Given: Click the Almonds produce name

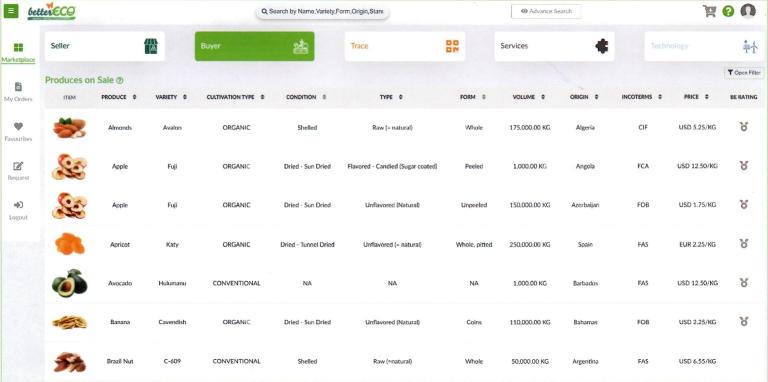Looking at the screenshot, I should (120, 127).
